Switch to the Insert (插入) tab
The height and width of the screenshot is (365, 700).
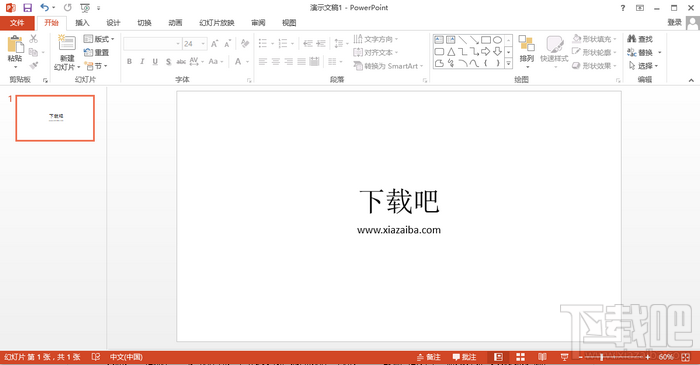coord(82,23)
